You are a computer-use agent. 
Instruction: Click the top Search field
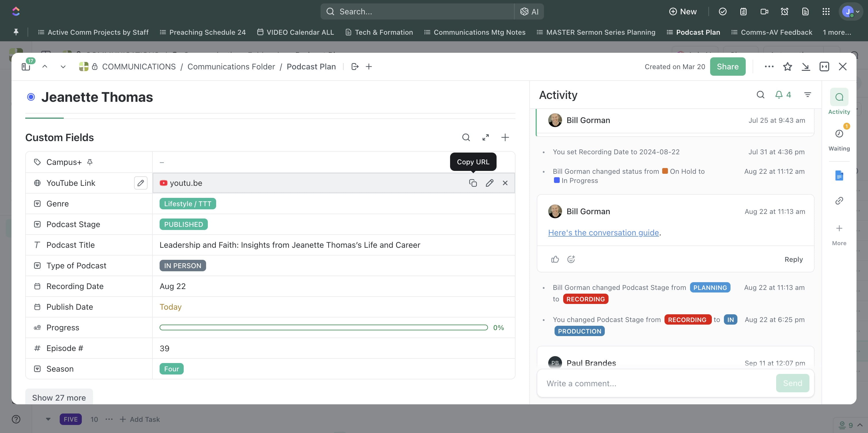pos(417,11)
